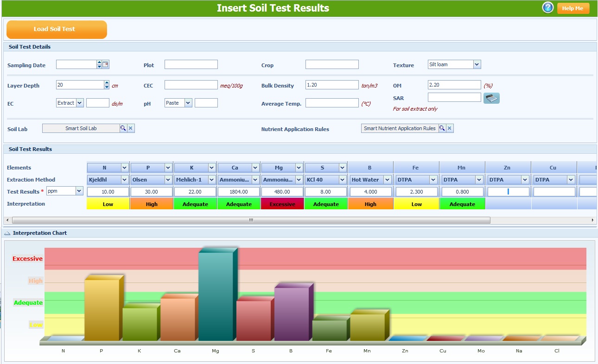598x364 pixels.
Task: Clear the Soil Lab selection
Action: point(131,128)
